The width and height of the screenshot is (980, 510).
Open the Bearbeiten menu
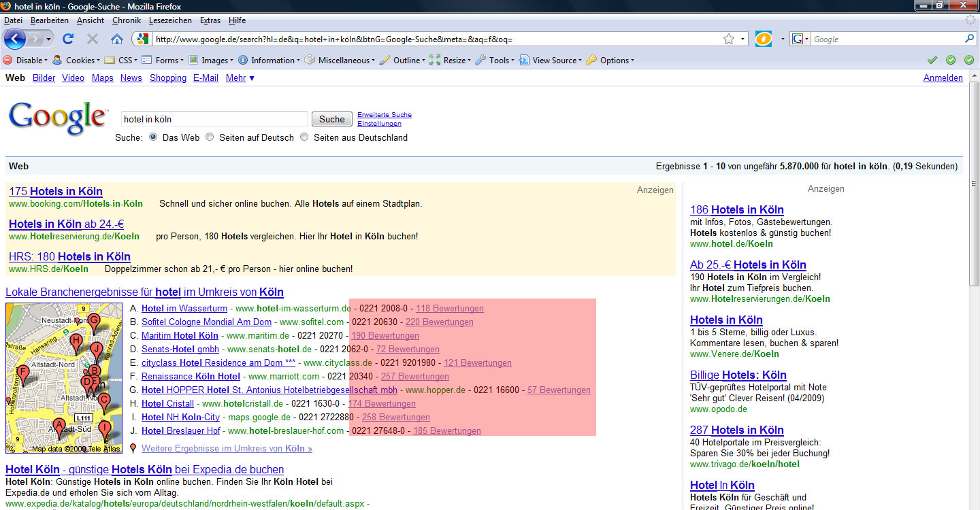pos(49,20)
